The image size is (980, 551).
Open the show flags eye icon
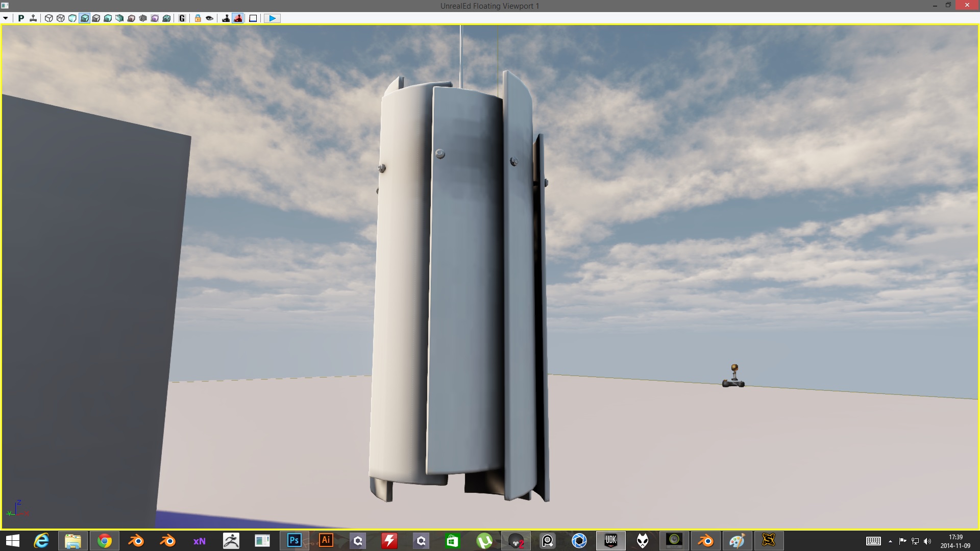point(210,18)
